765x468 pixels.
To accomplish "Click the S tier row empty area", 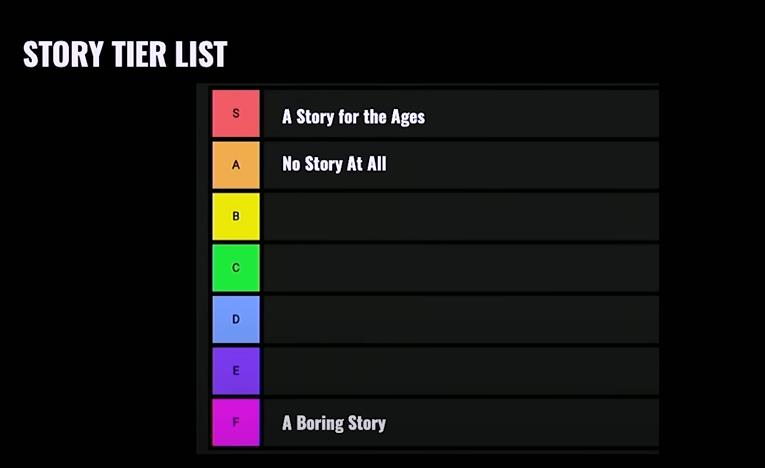I will point(542,113).
